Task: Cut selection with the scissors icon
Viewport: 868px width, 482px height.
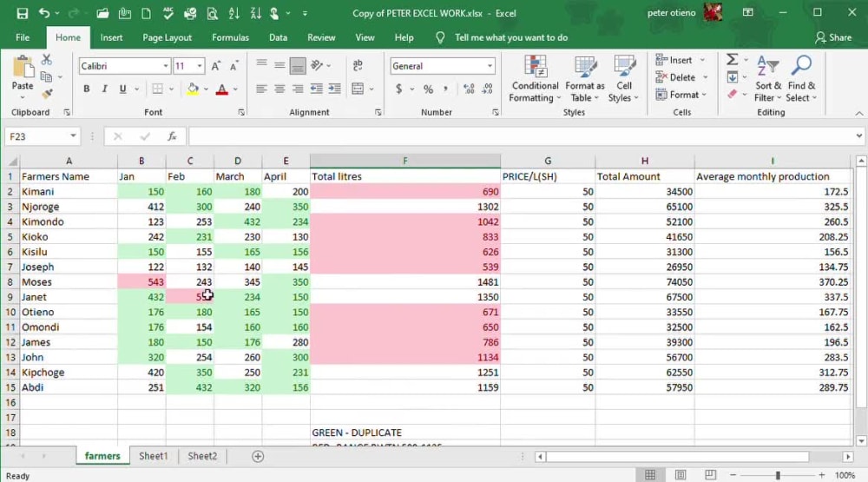Action: coord(47,59)
